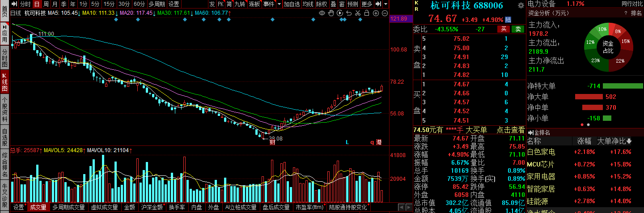
Task: Click the eye visibility icon above chart
Action: (322, 13)
